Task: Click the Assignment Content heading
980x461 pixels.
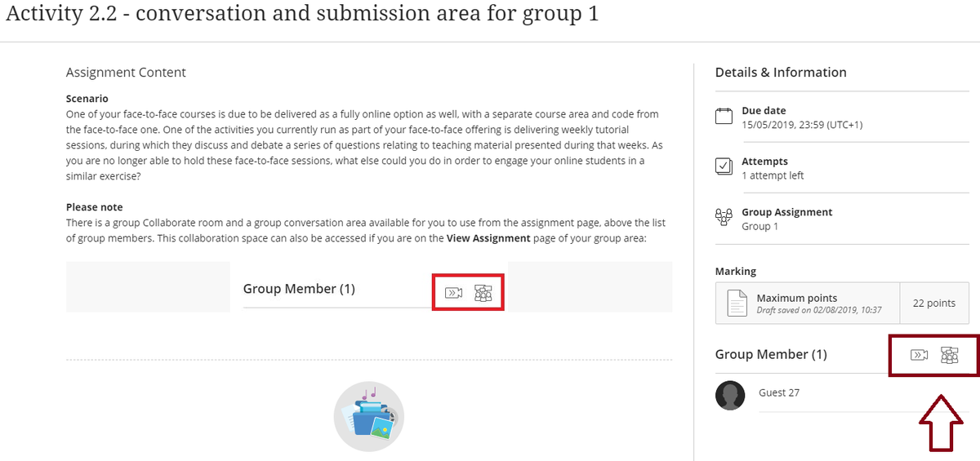Action: click(126, 73)
